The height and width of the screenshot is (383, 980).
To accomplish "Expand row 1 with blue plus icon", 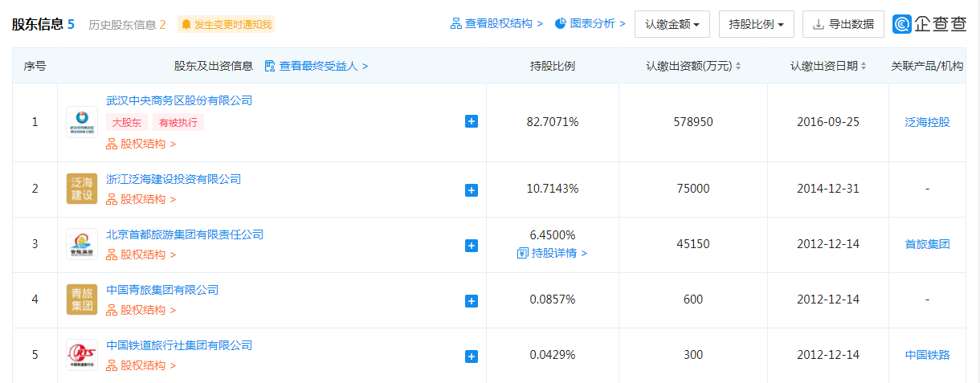I will click(x=472, y=122).
